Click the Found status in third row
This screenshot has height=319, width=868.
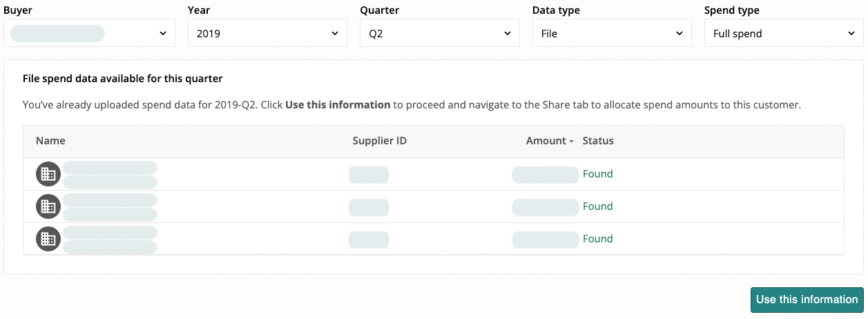pos(597,239)
